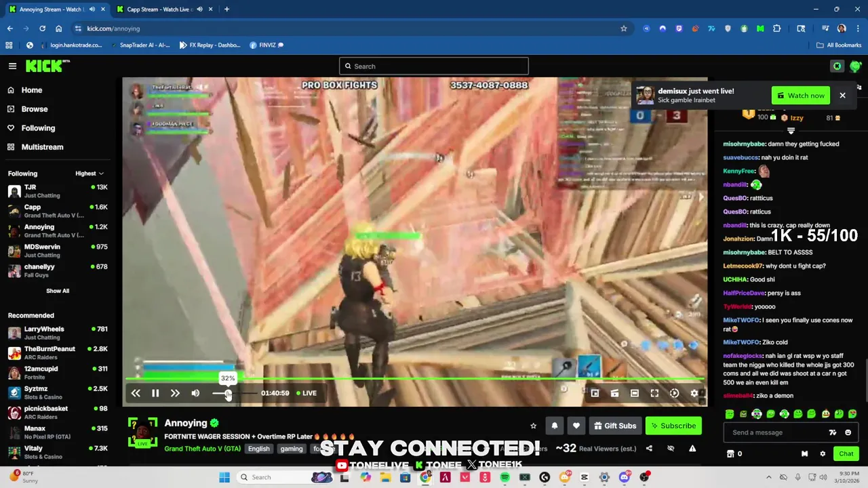The width and height of the screenshot is (868, 488).
Task: Open Grand Theft Auto V category link
Action: pyautogui.click(x=202, y=449)
